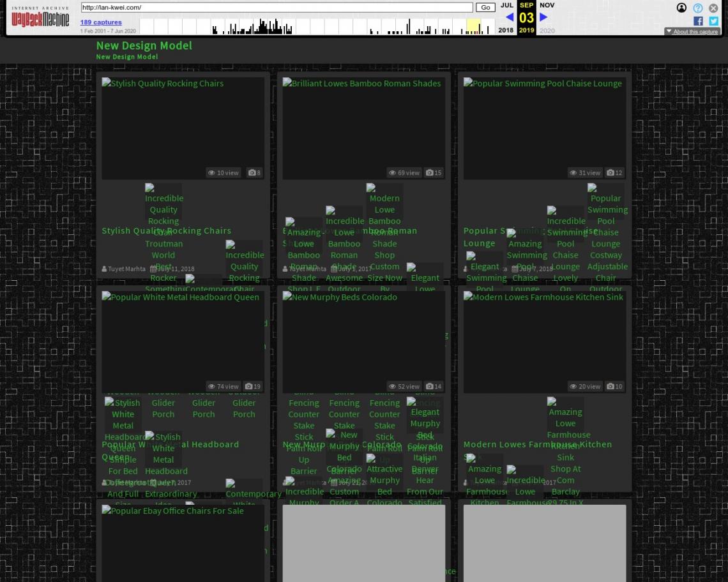
Task: Open the Stylish Quality Rocking Chairs title link
Action: tap(166, 230)
